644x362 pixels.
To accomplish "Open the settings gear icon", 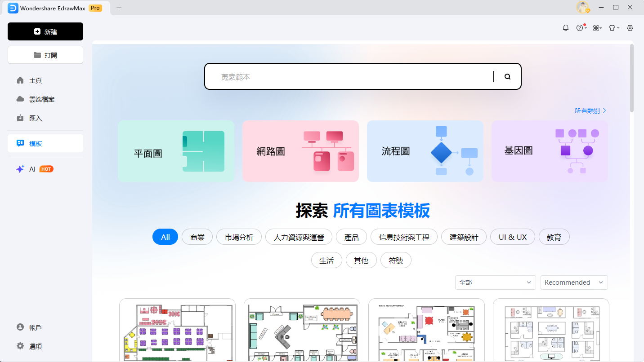I will coord(630,28).
